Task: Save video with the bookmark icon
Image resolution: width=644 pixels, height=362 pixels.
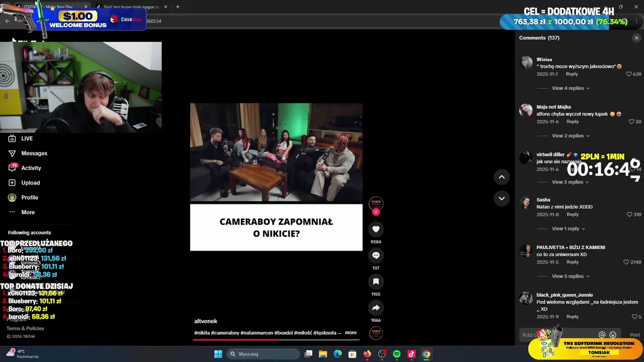Action: pos(376,282)
